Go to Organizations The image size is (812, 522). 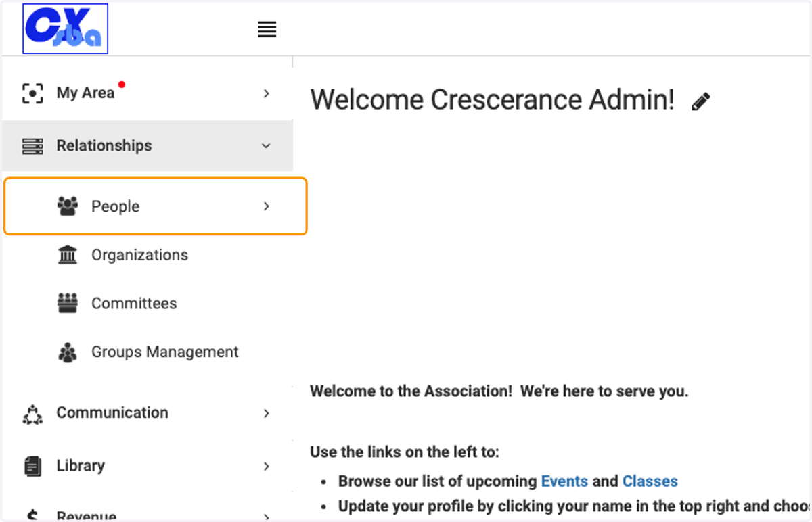[x=140, y=255]
